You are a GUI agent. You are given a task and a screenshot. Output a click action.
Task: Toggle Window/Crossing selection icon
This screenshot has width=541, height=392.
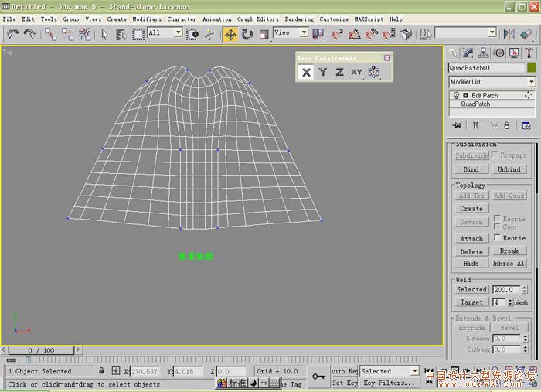click(192, 34)
